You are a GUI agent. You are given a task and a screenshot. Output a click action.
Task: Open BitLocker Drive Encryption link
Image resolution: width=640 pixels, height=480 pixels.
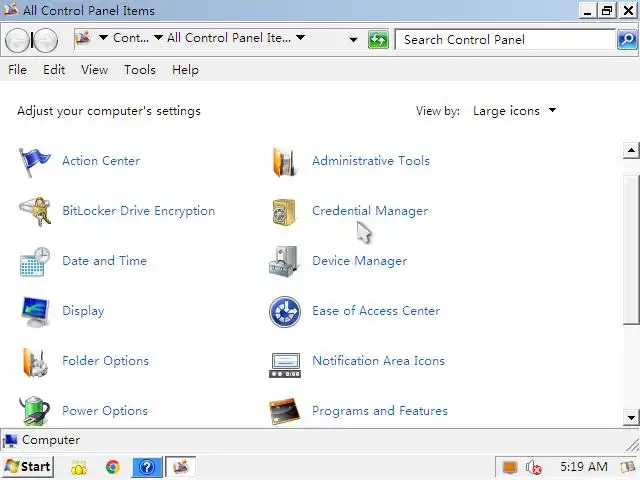coord(139,211)
